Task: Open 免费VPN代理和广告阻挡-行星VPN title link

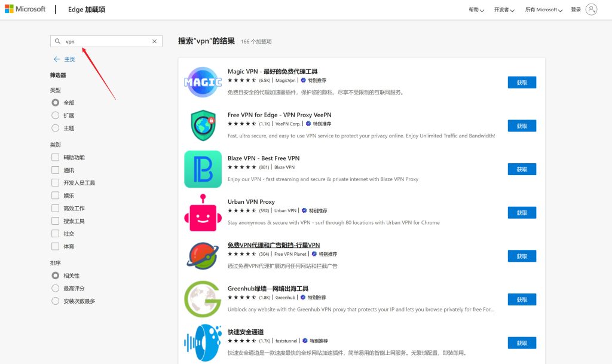Action: tap(274, 245)
